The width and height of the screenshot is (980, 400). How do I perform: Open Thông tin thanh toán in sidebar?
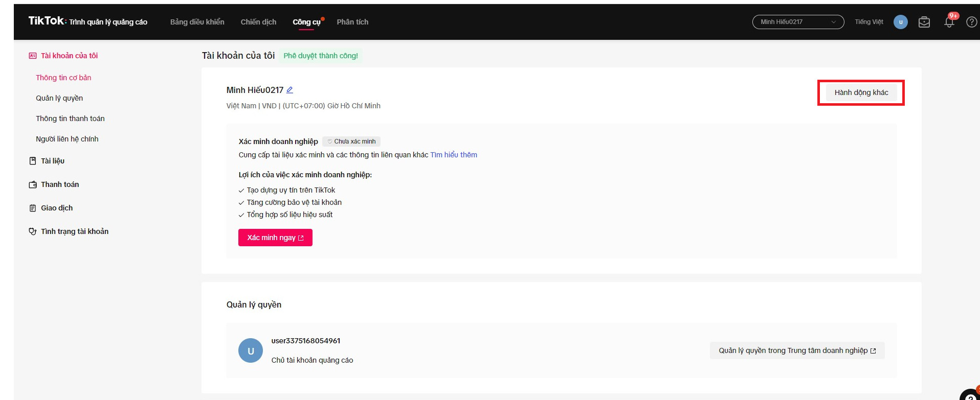pos(70,119)
